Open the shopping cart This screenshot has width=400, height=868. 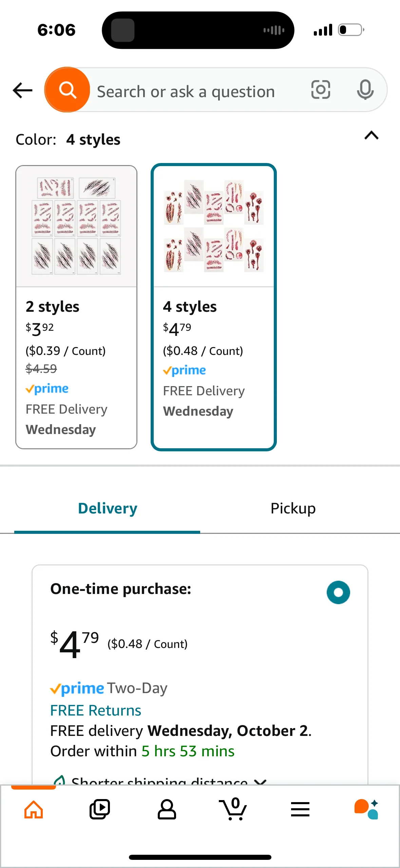[x=233, y=810]
